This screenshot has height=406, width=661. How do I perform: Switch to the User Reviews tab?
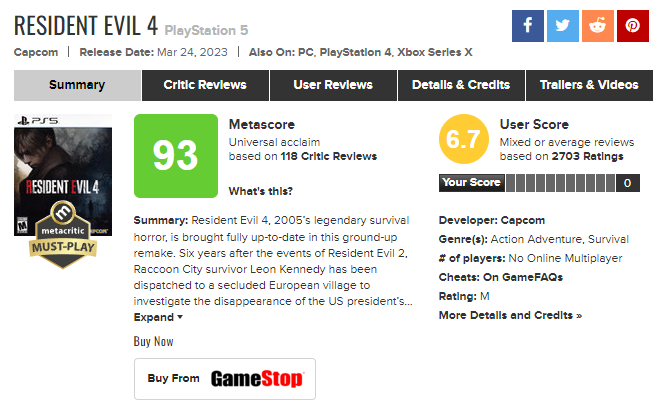[333, 85]
